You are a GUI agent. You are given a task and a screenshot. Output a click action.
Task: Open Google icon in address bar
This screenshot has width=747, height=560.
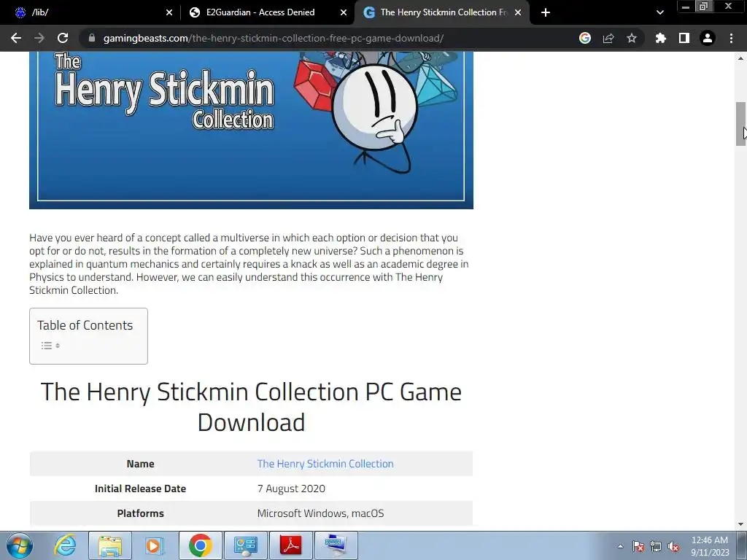point(585,38)
